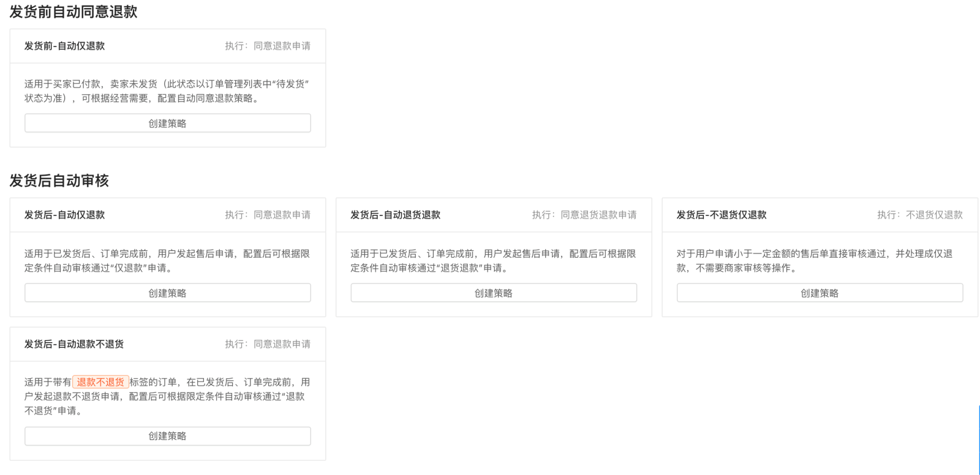Click the orange 退款不退货 tag
The height and width of the screenshot is (475, 980).
100,382
